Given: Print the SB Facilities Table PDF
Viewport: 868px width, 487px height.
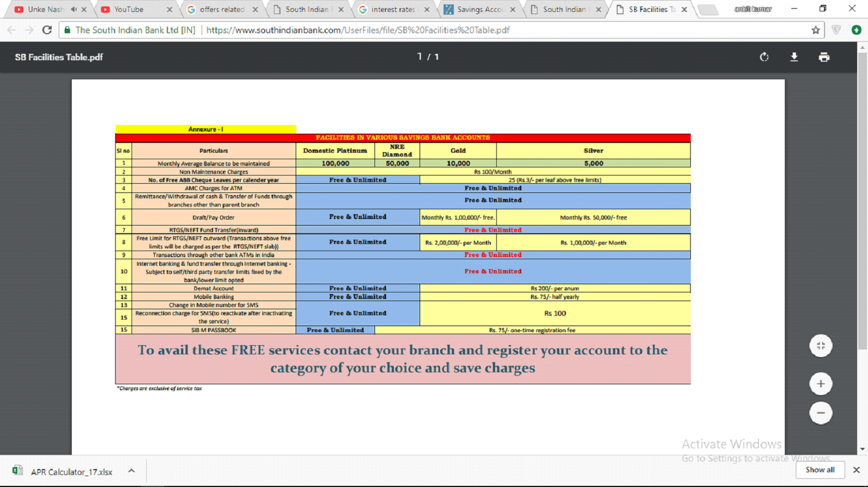Looking at the screenshot, I should [824, 57].
